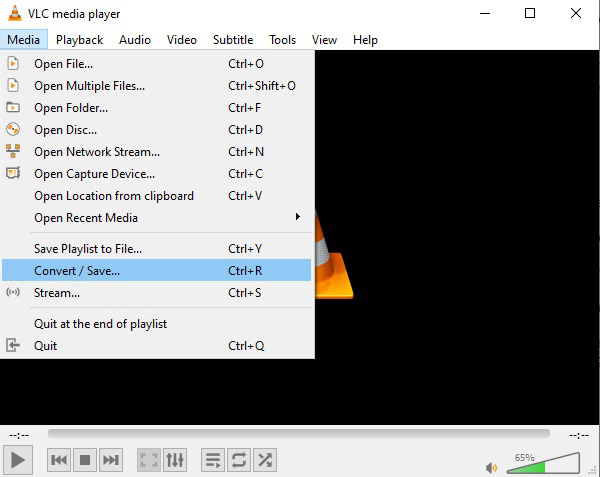Image resolution: width=600 pixels, height=477 pixels.
Task: Click the Open Capture Device icon
Action: [x=13, y=173]
